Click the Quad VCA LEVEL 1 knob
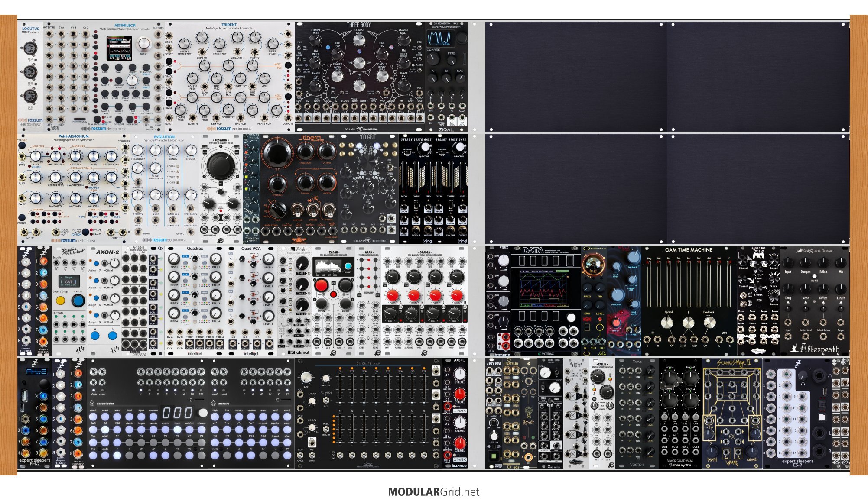 268,259
